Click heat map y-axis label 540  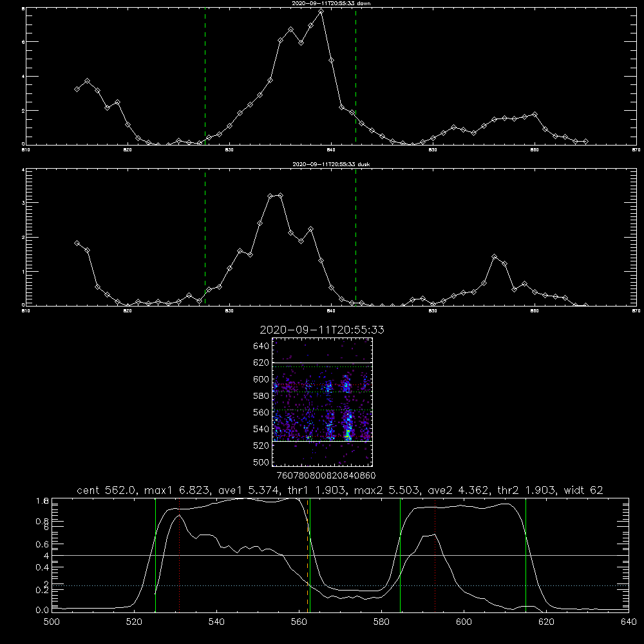point(261,429)
